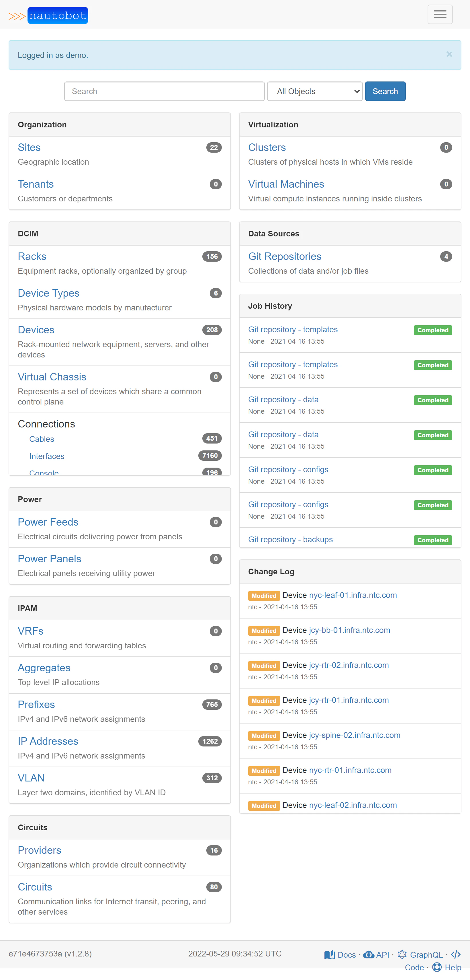This screenshot has height=980, width=470.
Task: Open the All Objects dropdown
Action: coord(315,91)
